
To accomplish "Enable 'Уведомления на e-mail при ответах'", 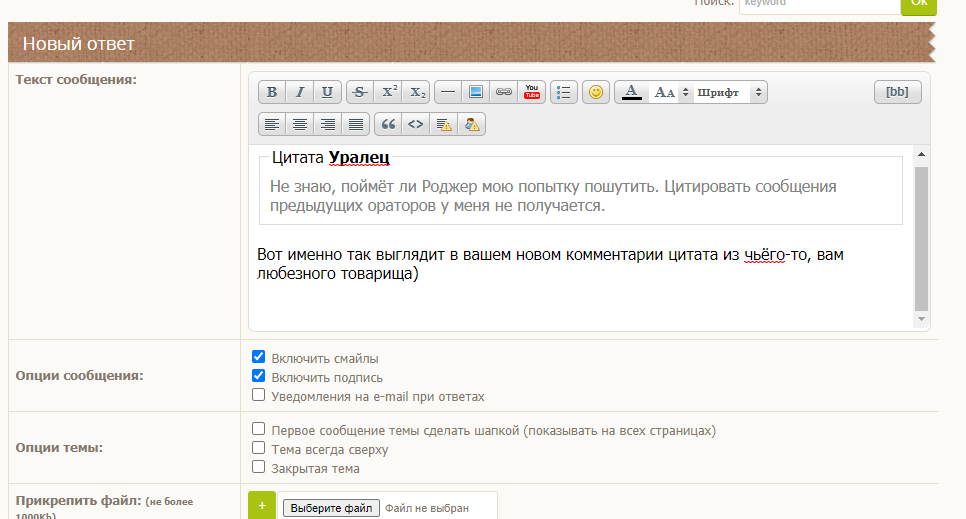I will point(259,395).
